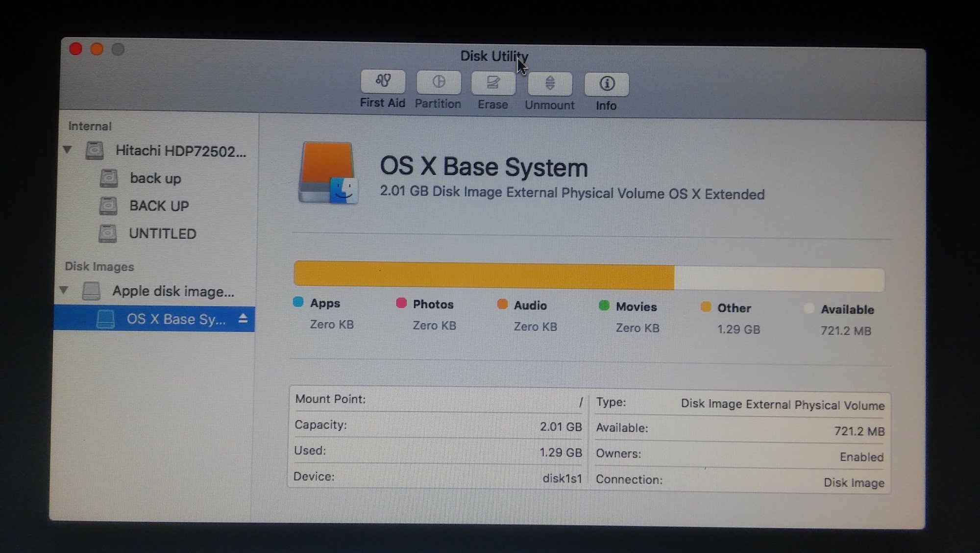Click the 'Disk Utility' window title
This screenshot has width=980, height=553.
point(494,56)
